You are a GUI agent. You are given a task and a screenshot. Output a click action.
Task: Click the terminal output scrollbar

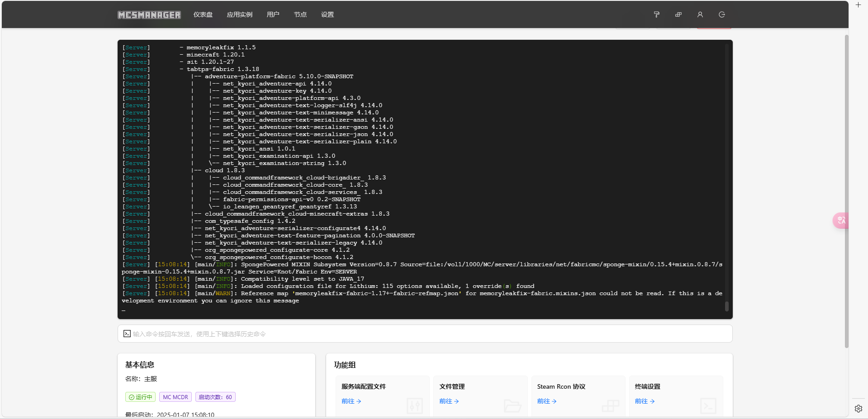727,306
